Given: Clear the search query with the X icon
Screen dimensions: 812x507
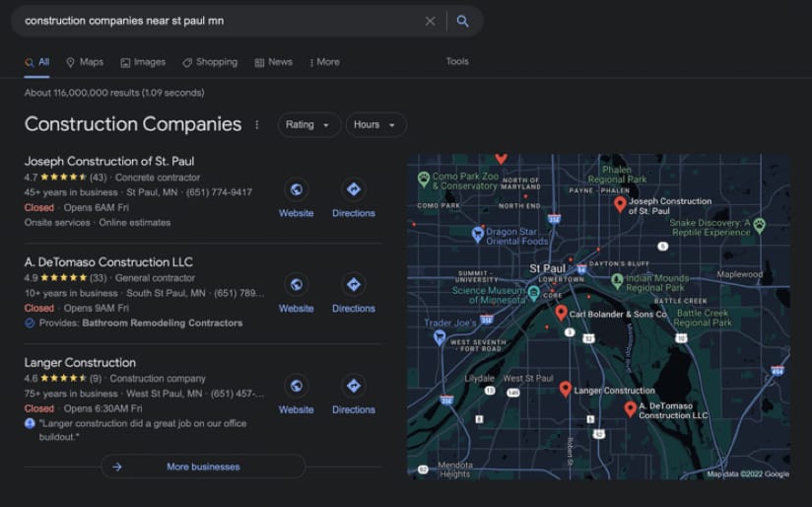Looking at the screenshot, I should tap(430, 22).
